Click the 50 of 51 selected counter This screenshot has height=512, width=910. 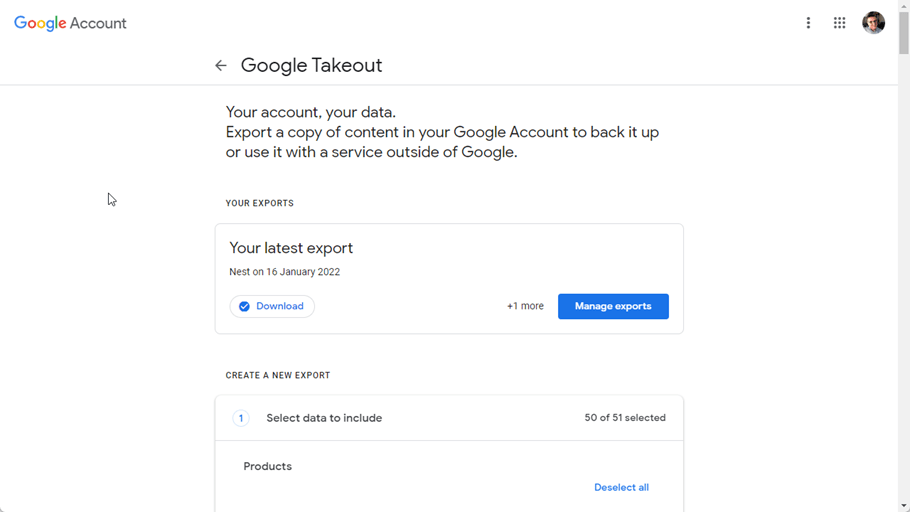(x=625, y=418)
